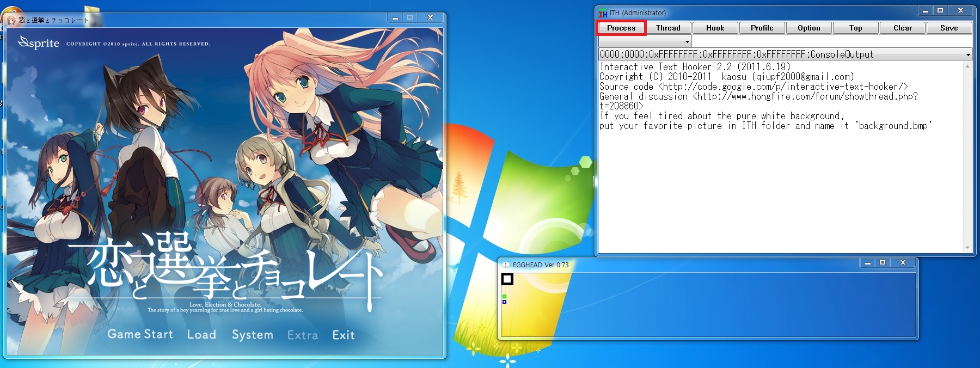Click the EGGHEAD exclamation title icon
The height and width of the screenshot is (368, 980).
click(506, 265)
